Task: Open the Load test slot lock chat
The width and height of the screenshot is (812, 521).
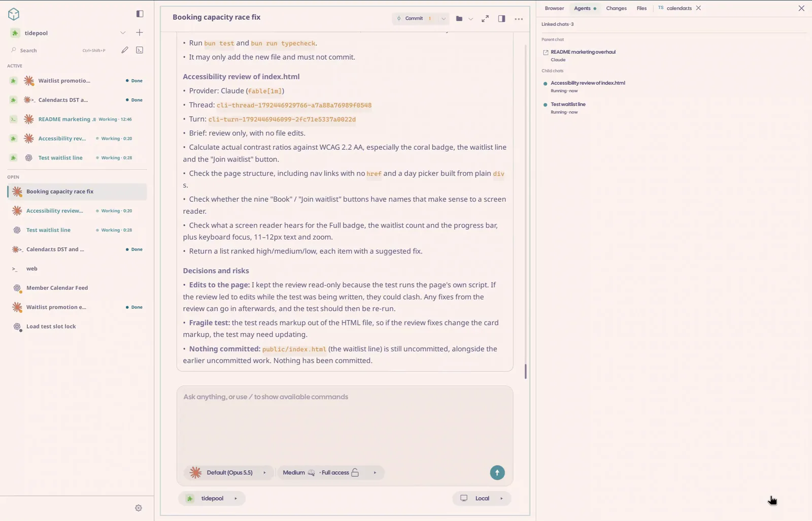Action: (x=77, y=327)
